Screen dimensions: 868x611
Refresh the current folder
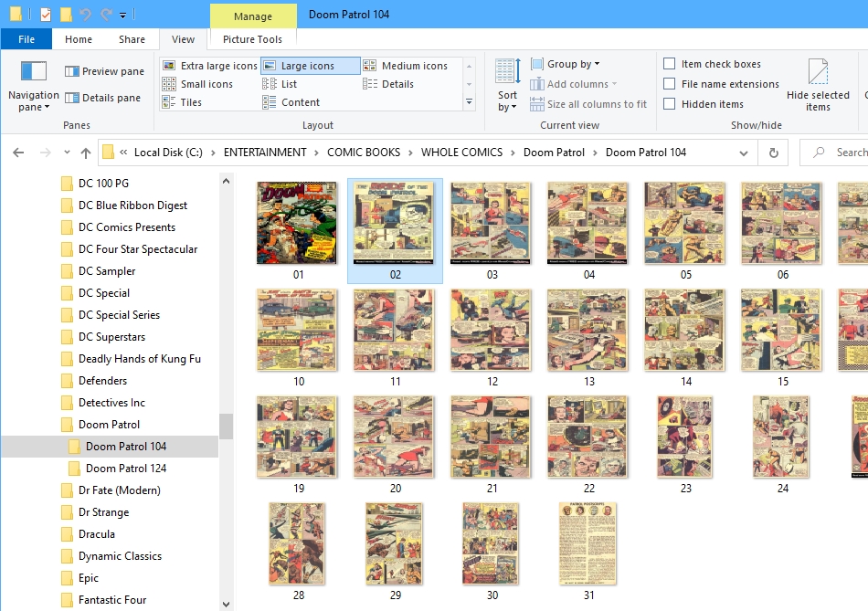coord(774,153)
